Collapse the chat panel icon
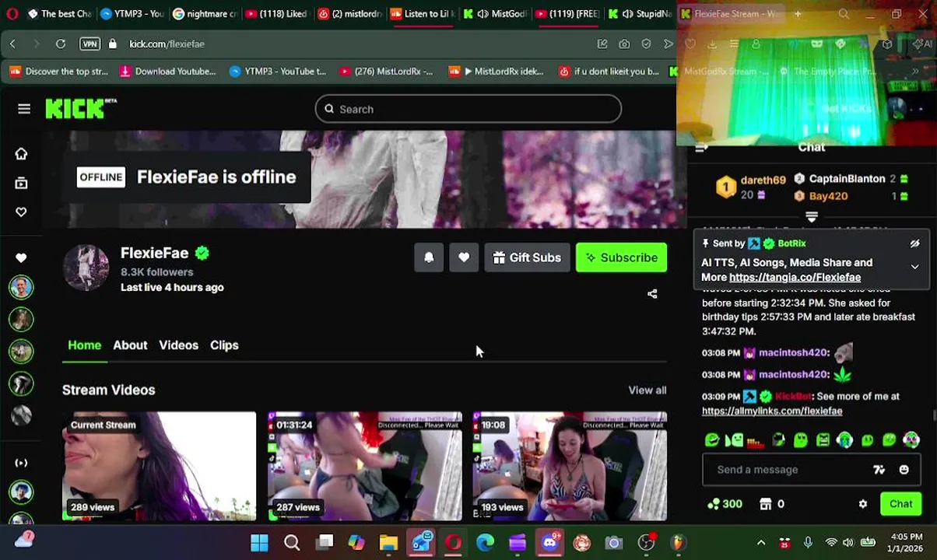The width and height of the screenshot is (937, 560). pyautogui.click(x=700, y=148)
